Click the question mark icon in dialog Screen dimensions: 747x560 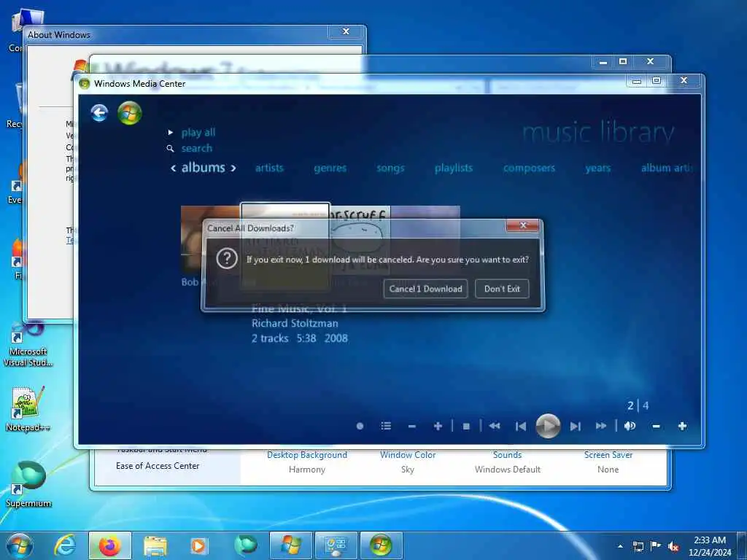coord(227,259)
